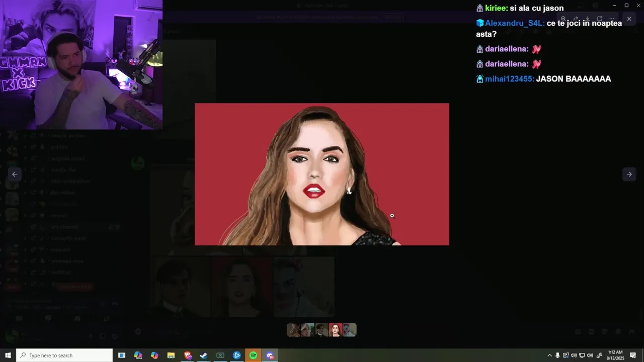Click username Alexandru_S4L in chat overlay
The height and width of the screenshot is (362, 644).
click(514, 23)
